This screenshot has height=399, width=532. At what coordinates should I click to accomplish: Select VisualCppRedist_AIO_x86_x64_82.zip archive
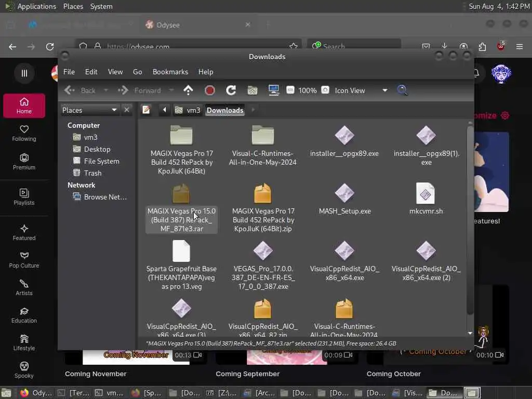[263, 317]
